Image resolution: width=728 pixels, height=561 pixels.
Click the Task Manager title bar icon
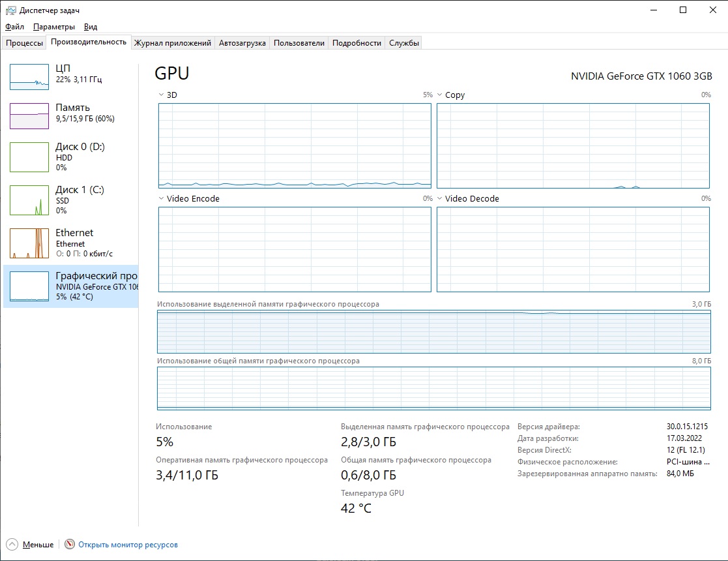click(x=11, y=10)
